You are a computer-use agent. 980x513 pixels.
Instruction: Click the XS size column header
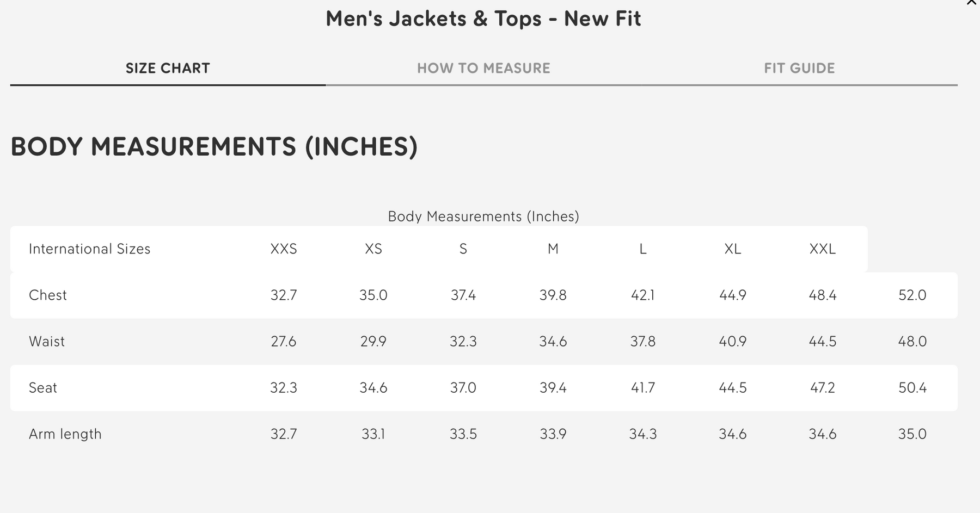pyautogui.click(x=373, y=249)
